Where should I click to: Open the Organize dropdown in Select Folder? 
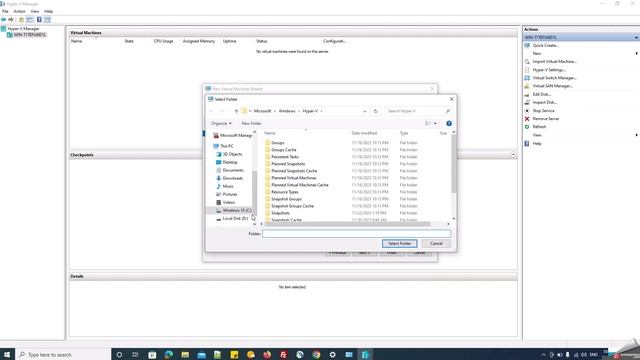[221, 123]
